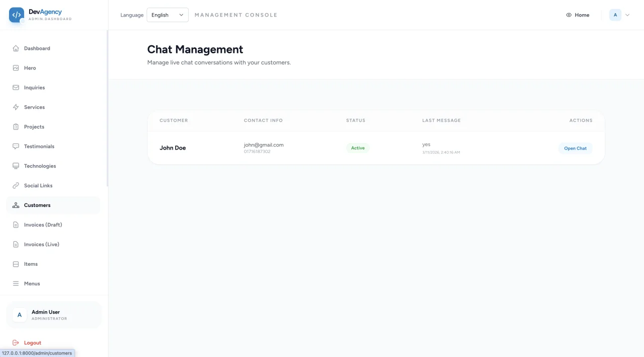The width and height of the screenshot is (644, 357).
Task: Click the email john@gmail.com
Action: click(264, 145)
